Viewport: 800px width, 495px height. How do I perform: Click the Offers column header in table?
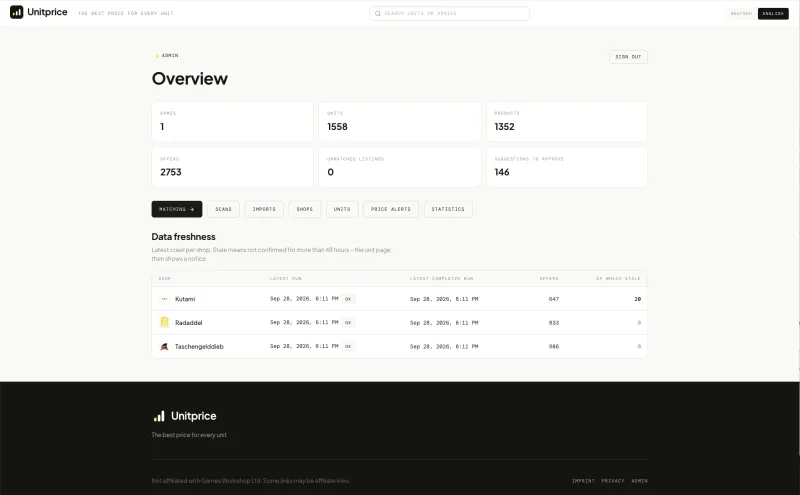(x=549, y=279)
